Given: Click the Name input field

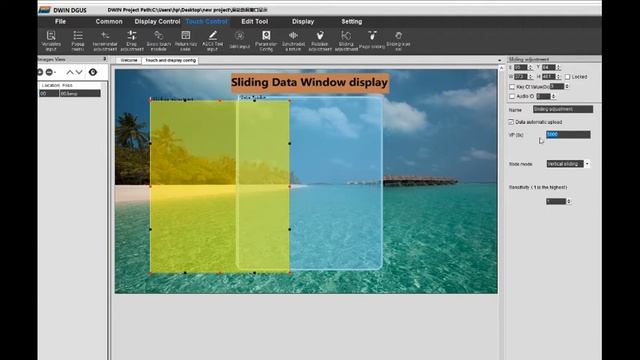Looking at the screenshot, I should 563,109.
